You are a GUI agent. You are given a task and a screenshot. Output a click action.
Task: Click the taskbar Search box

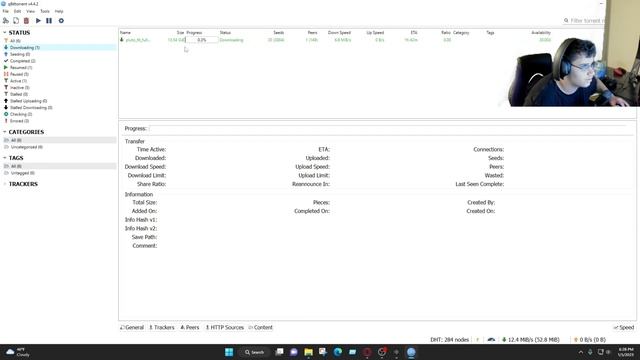click(255, 352)
